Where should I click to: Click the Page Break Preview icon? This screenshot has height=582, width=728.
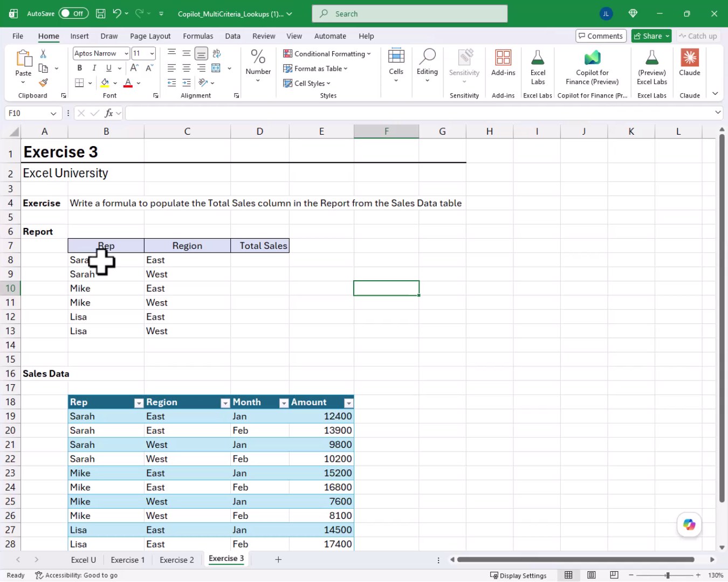pyautogui.click(x=614, y=575)
